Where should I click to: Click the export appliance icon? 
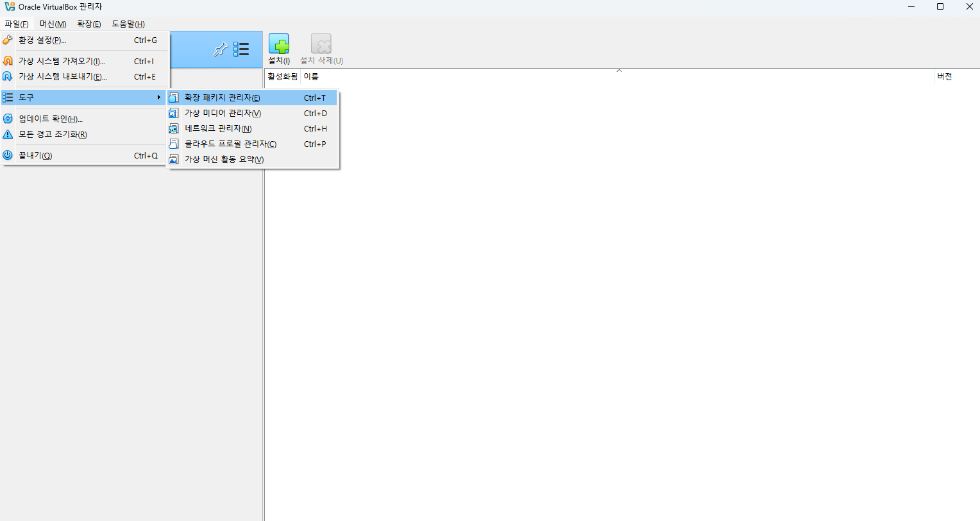8,76
